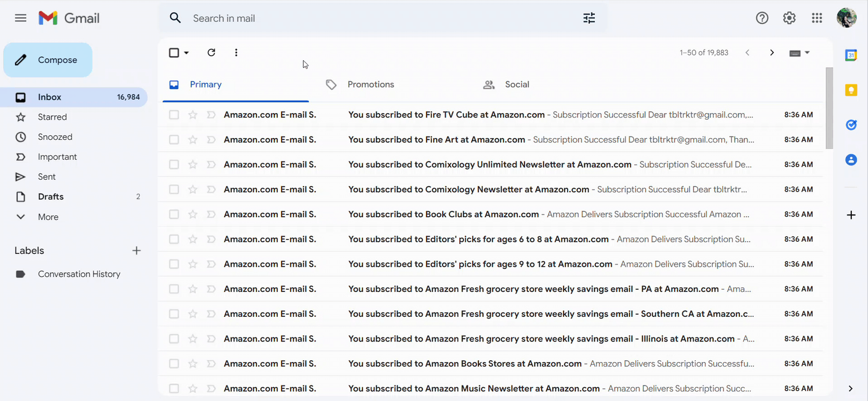Open Google apps grid launcher

[817, 18]
